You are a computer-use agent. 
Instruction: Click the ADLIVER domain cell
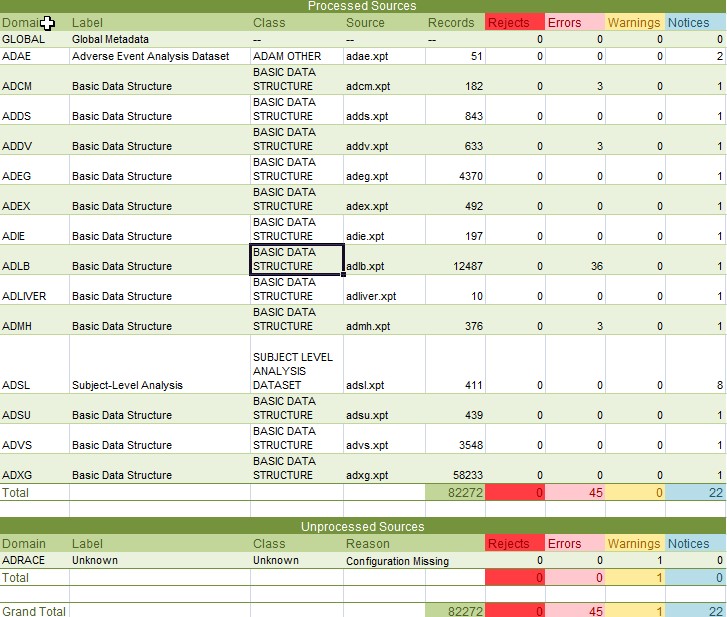click(x=34, y=296)
